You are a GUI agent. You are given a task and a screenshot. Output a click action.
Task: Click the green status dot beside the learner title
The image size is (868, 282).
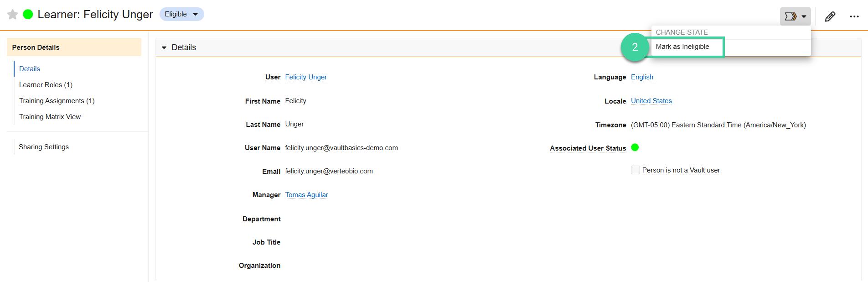point(28,15)
